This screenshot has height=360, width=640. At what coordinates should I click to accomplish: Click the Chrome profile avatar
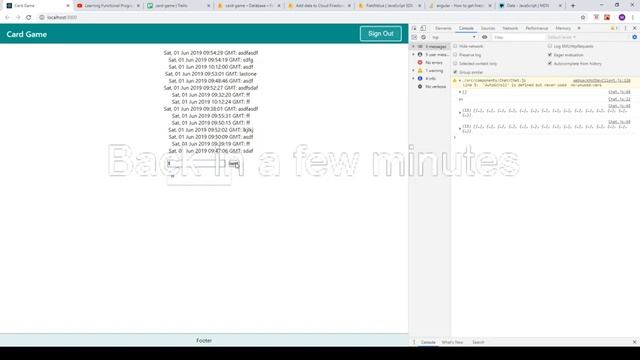pos(622,17)
